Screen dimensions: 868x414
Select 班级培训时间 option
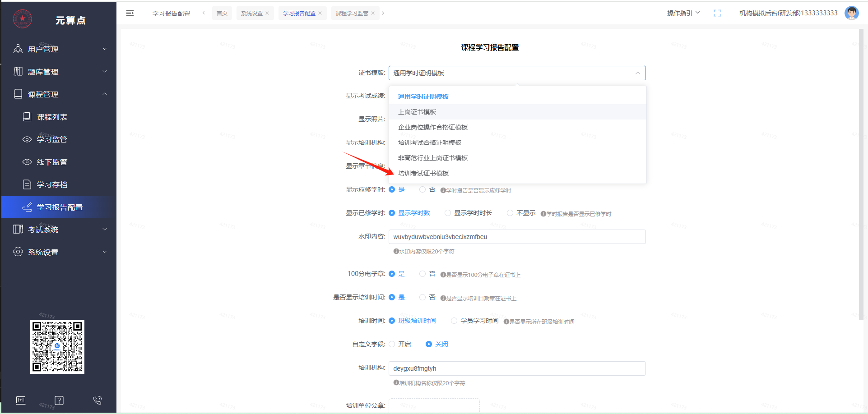(x=392, y=321)
